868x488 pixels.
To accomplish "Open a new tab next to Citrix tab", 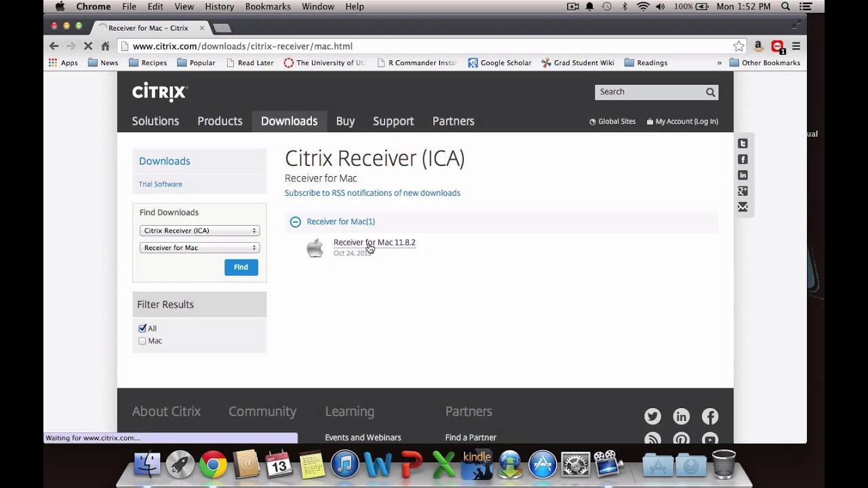I will (222, 28).
